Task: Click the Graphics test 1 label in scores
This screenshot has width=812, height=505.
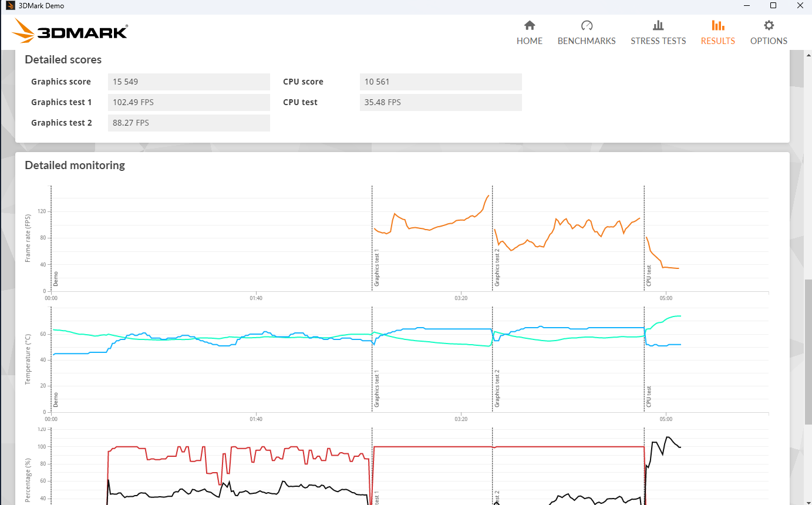Action: pos(62,102)
